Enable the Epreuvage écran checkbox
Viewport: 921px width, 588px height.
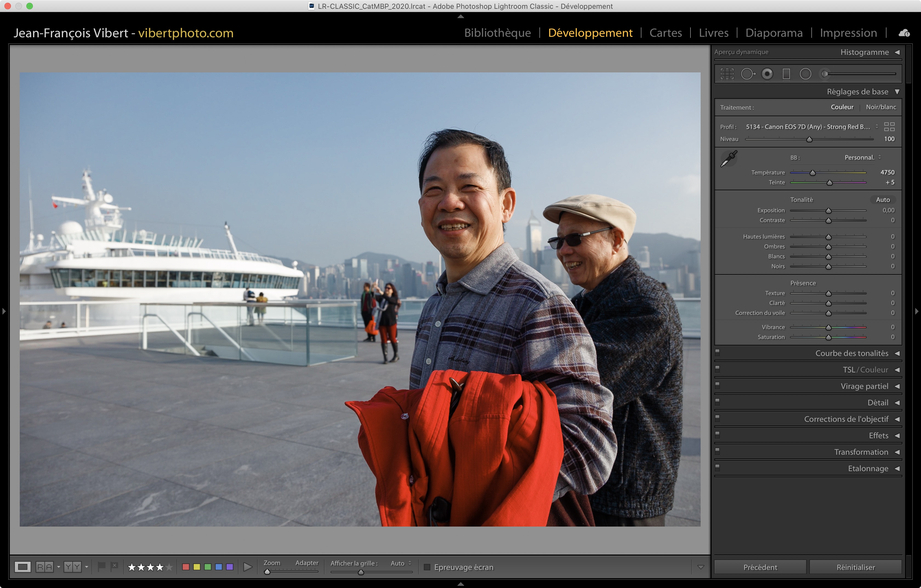tap(427, 567)
